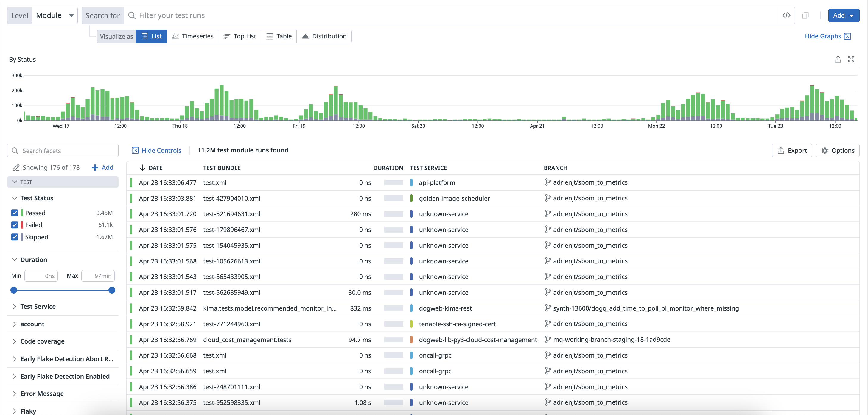Switch to Distribution visualization
The image size is (868, 415).
pyautogui.click(x=324, y=36)
